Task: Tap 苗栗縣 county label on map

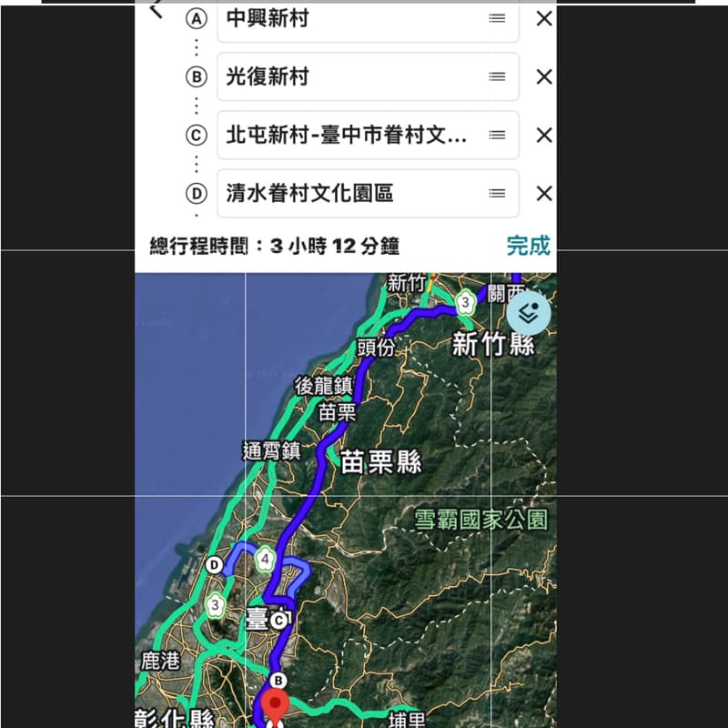Action: coord(381,462)
